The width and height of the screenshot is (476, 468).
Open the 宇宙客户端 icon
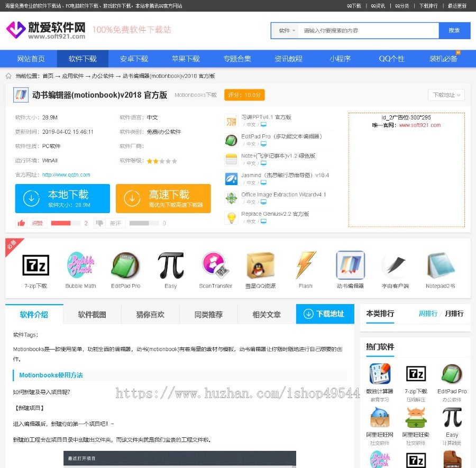[x=395, y=265]
